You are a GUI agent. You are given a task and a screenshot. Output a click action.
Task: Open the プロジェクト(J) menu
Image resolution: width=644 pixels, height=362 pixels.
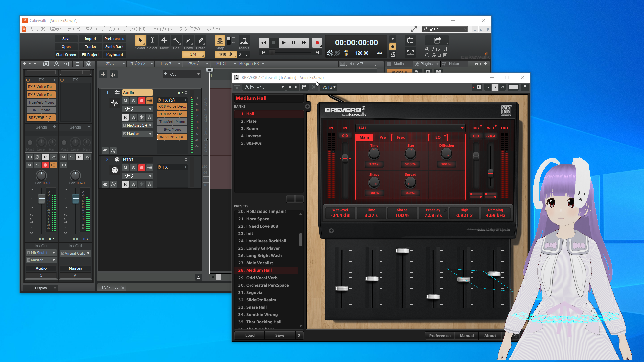tap(134, 29)
